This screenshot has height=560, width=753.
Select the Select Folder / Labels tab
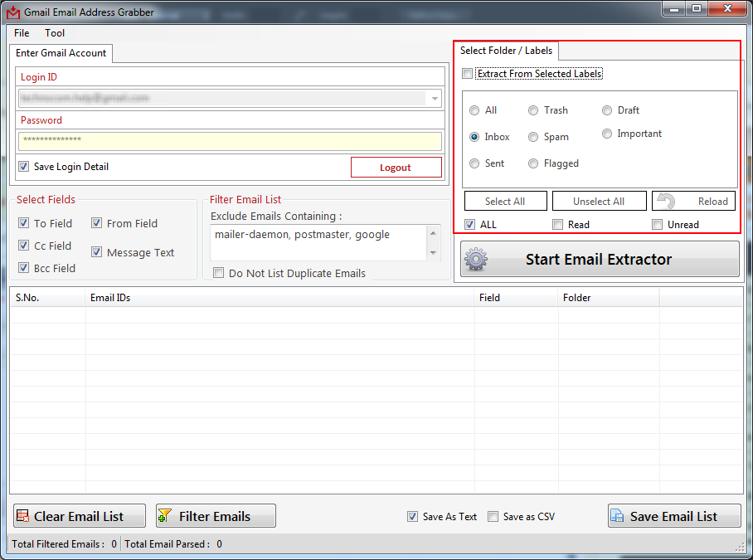pyautogui.click(x=506, y=51)
